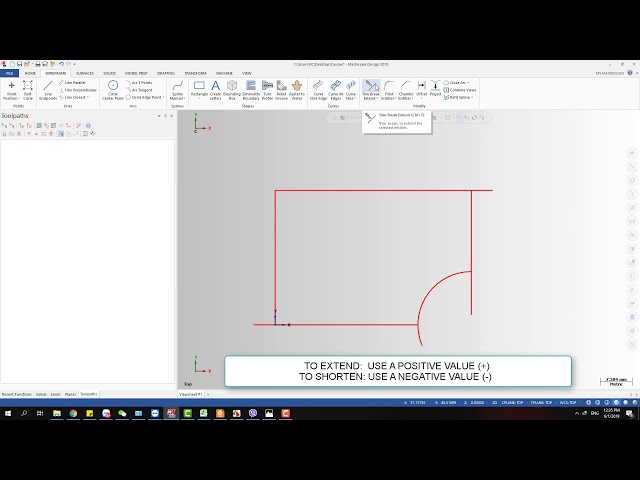640x480 pixels.
Task: Select the Silhouette Boundary tool
Action: coord(251,90)
